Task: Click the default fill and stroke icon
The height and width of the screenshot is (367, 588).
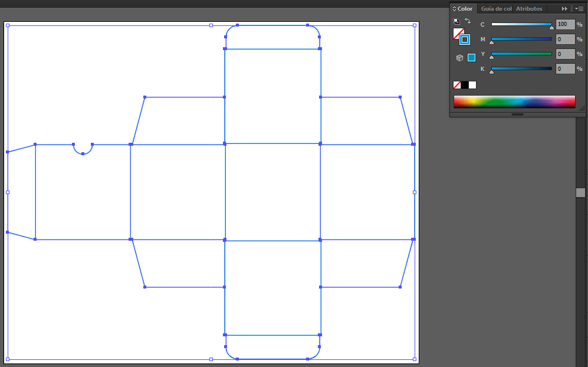Action: (x=456, y=21)
